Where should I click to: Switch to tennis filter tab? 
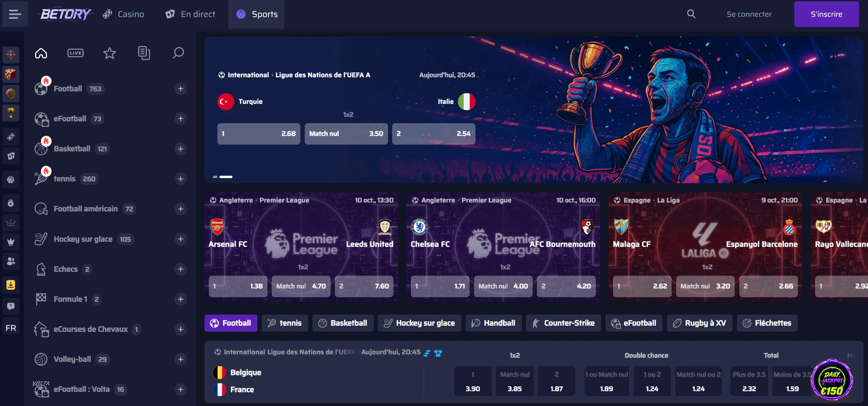click(x=285, y=323)
